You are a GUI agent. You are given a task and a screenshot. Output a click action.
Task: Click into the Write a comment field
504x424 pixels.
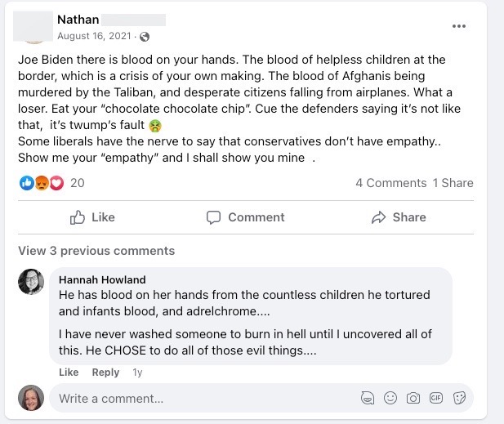click(x=204, y=399)
